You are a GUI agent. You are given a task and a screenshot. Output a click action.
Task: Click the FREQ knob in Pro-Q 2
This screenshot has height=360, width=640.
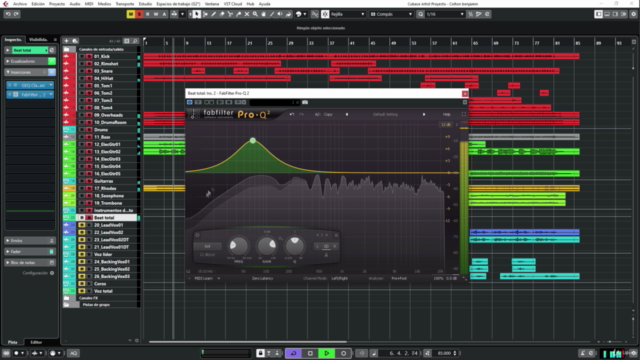(x=238, y=246)
